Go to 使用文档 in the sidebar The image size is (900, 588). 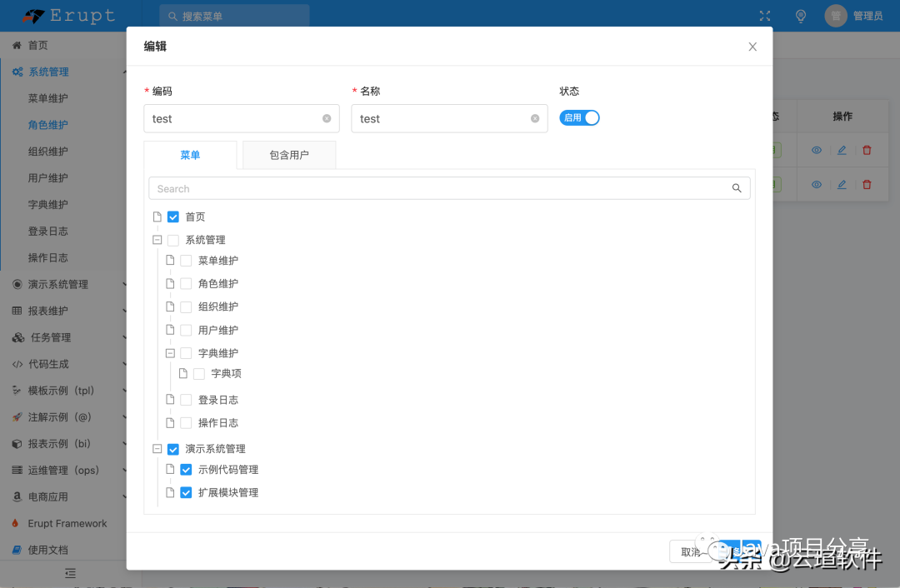click(x=50, y=550)
